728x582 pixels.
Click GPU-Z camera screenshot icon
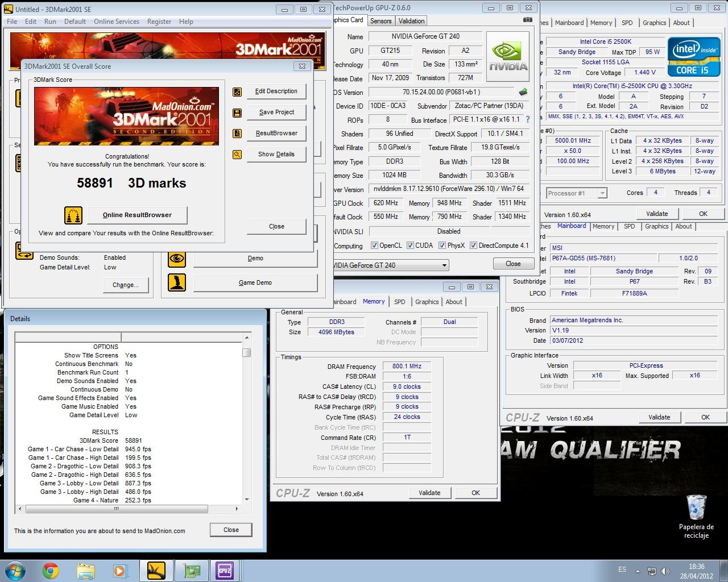pos(528,20)
